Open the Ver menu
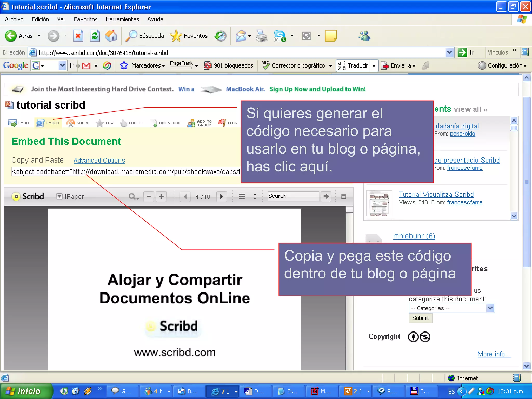Screen dimensions: 532x399 [x=61, y=19]
